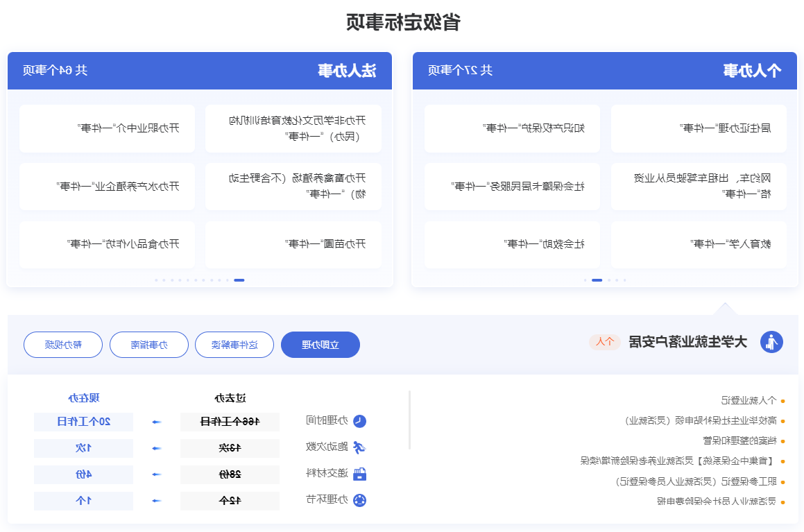Open the 开办水产养殖企业"一件事" card
Viewport: 804px width, 532px height.
(x=107, y=186)
